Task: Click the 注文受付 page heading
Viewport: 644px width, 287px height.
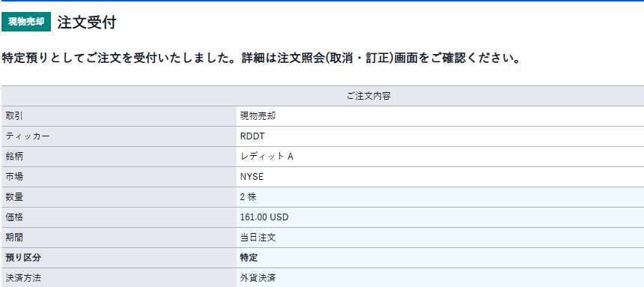Action: click(x=87, y=22)
